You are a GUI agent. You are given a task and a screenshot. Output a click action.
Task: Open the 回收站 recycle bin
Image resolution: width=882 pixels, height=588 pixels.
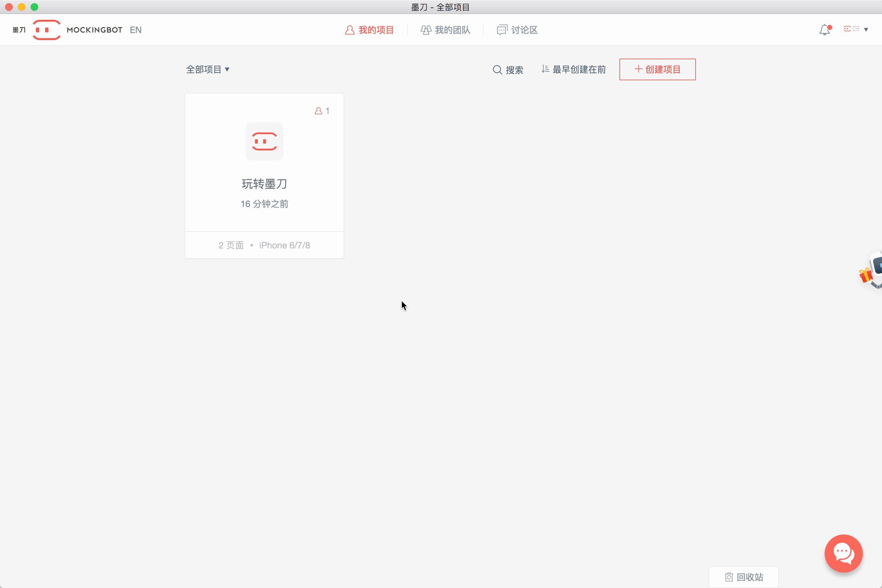tap(744, 577)
